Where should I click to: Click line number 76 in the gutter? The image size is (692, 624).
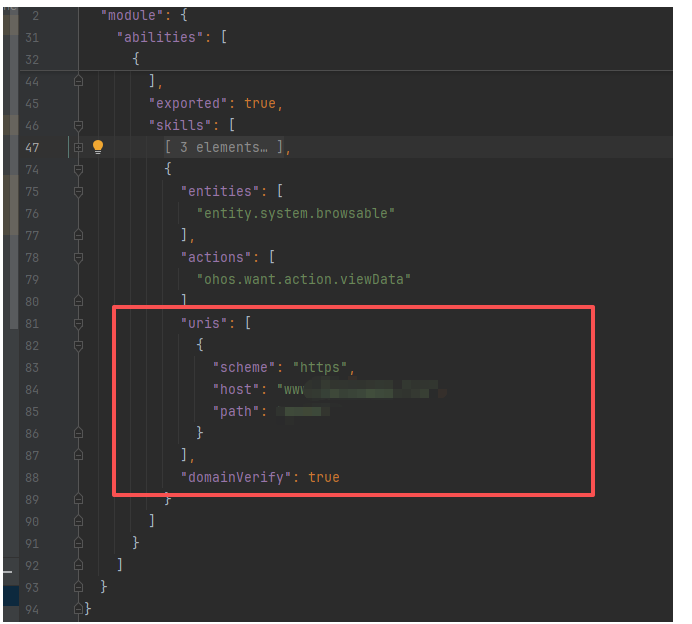pos(32,214)
